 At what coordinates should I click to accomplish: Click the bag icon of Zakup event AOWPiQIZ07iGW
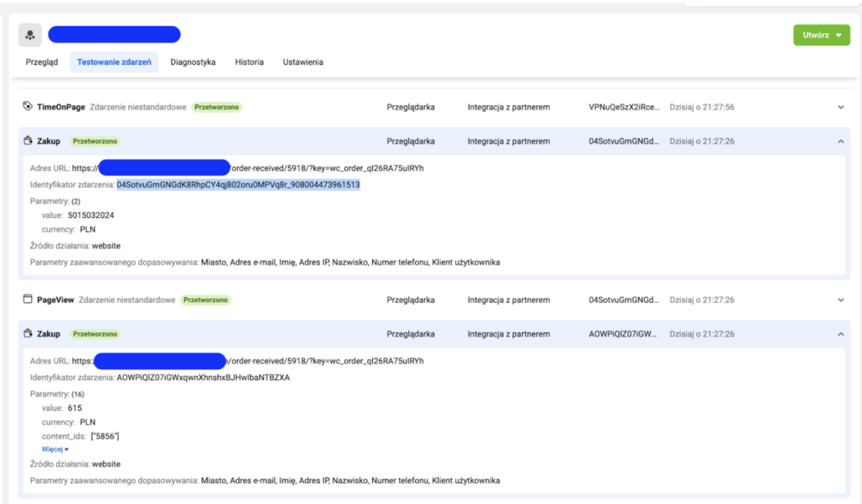pyautogui.click(x=28, y=334)
